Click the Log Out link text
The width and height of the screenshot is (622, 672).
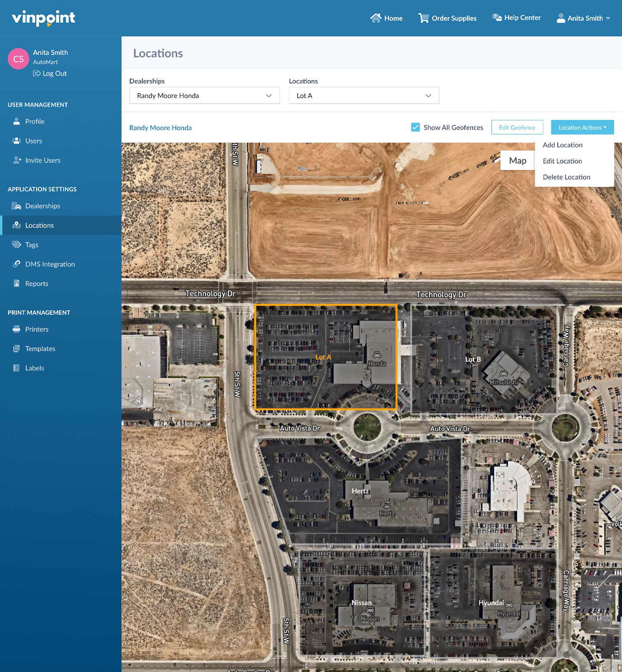point(55,73)
